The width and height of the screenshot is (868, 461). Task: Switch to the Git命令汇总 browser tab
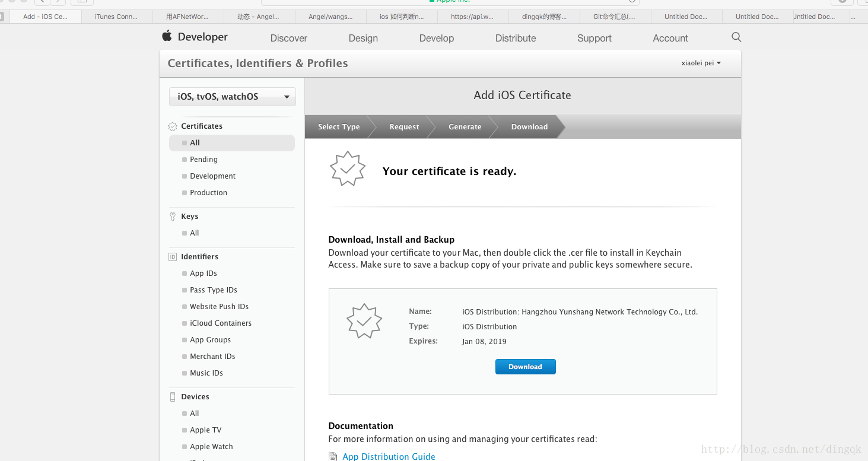point(615,17)
